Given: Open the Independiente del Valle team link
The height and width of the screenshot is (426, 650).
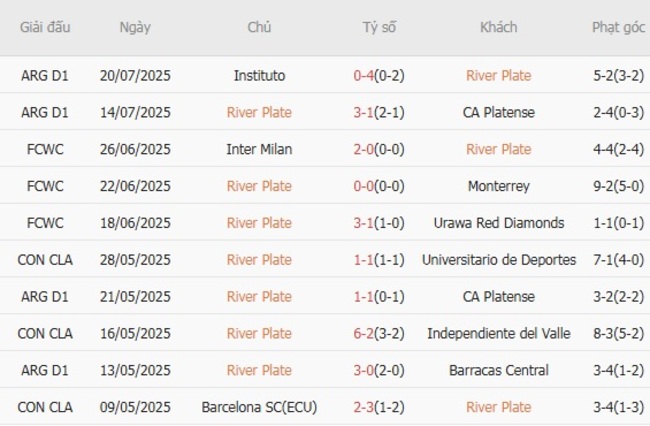Looking at the screenshot, I should (498, 333).
